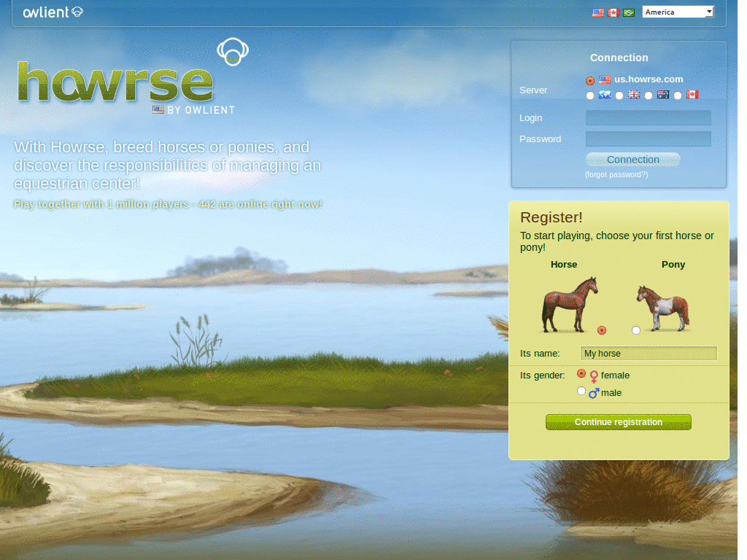
Task: Click the Pony heading label
Action: 673,264
